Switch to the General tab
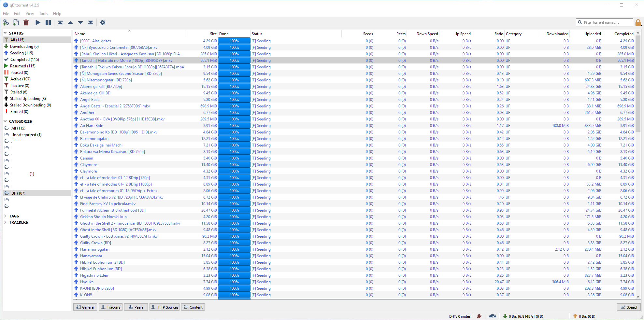Screen dimensions: 644x320 (x=85, y=307)
